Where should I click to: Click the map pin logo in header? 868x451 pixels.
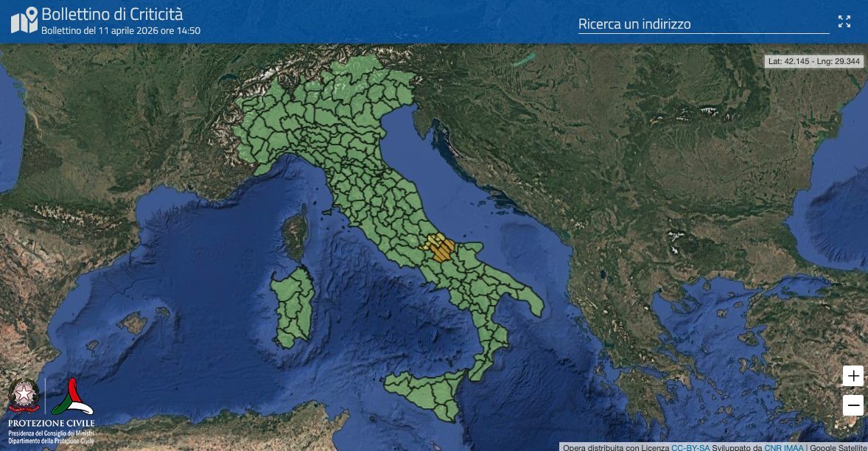[24, 21]
